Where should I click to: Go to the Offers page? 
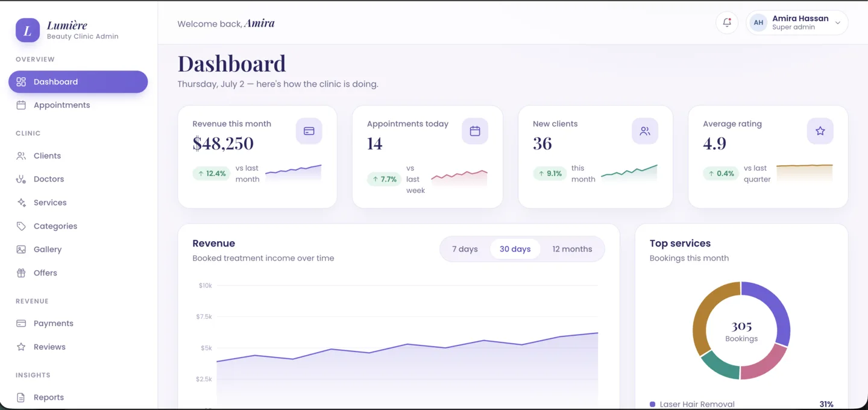point(78,273)
